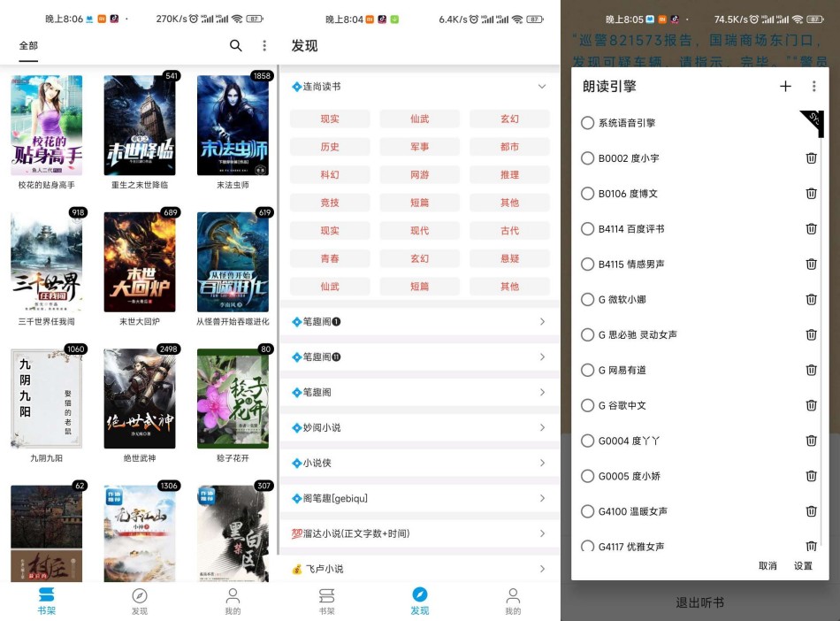Delete the B0002 度小宇 engine
The height and width of the screenshot is (621, 840).
coord(811,158)
